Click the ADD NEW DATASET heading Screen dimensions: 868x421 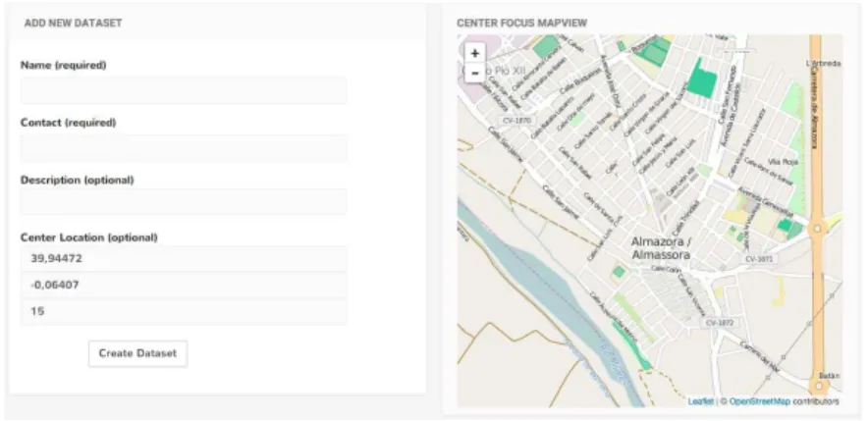coord(73,24)
